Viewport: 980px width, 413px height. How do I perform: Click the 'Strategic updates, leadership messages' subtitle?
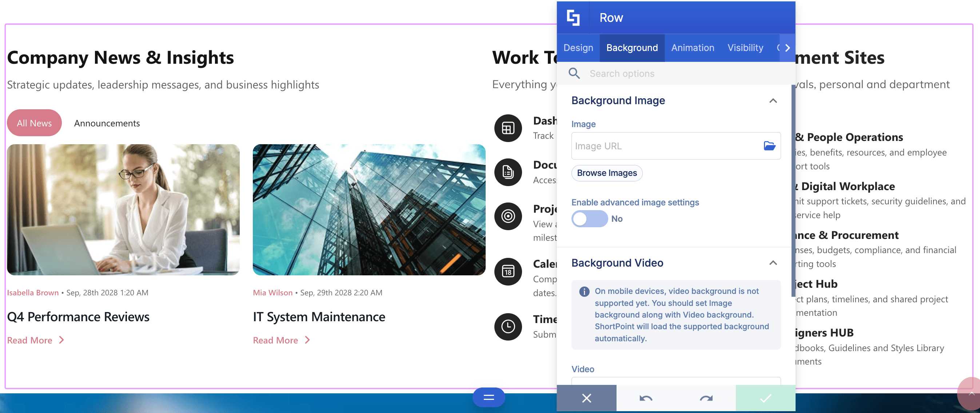163,84
